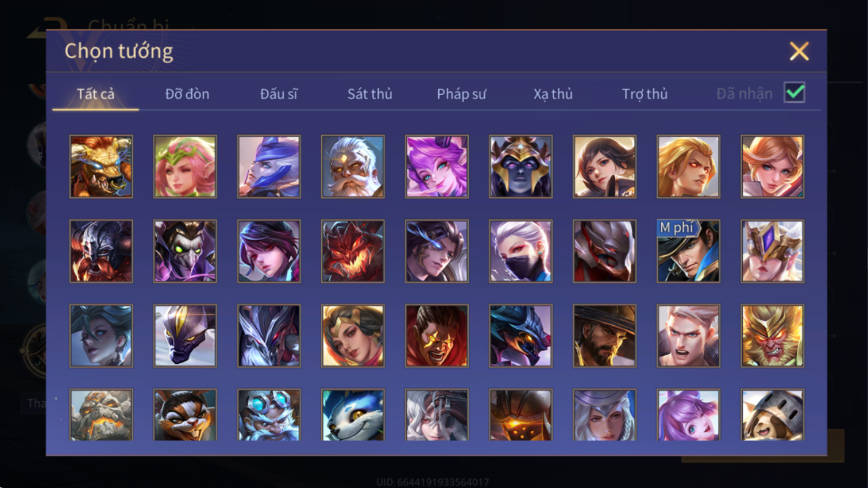
Task: Select the blue wolf hero portrait
Action: pyautogui.click(x=353, y=415)
